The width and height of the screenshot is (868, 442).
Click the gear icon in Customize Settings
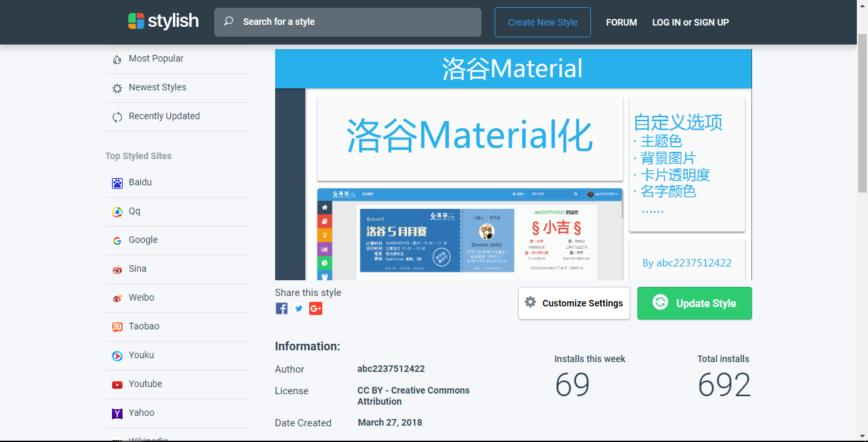click(531, 302)
